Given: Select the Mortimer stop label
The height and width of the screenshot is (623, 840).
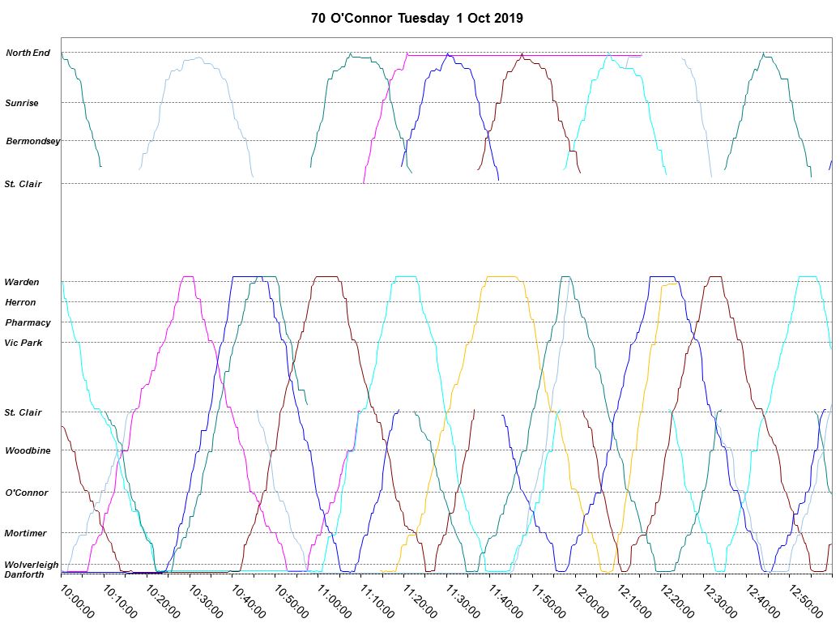Looking at the screenshot, I should click(25, 533).
